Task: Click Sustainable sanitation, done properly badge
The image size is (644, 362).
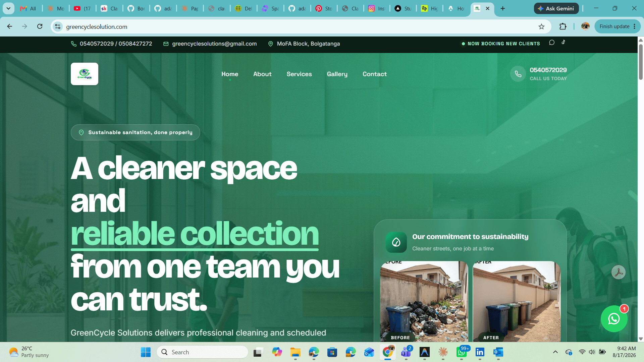Action: pyautogui.click(x=136, y=132)
